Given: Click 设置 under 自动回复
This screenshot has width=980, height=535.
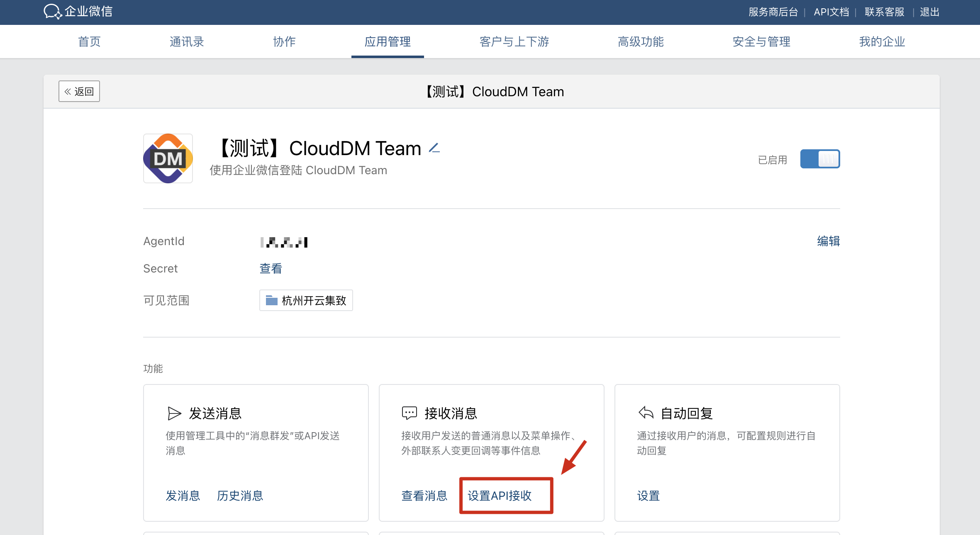Looking at the screenshot, I should [x=648, y=496].
